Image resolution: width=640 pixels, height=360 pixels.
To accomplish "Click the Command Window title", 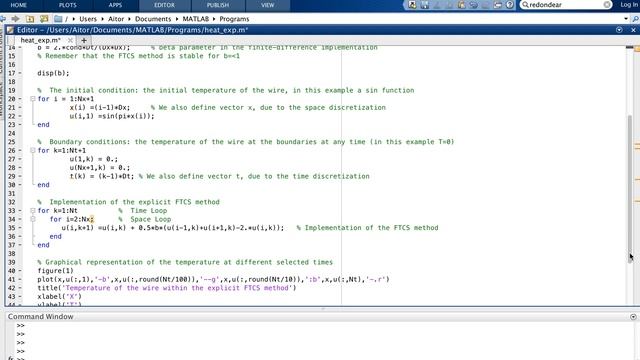I will (x=40, y=317).
